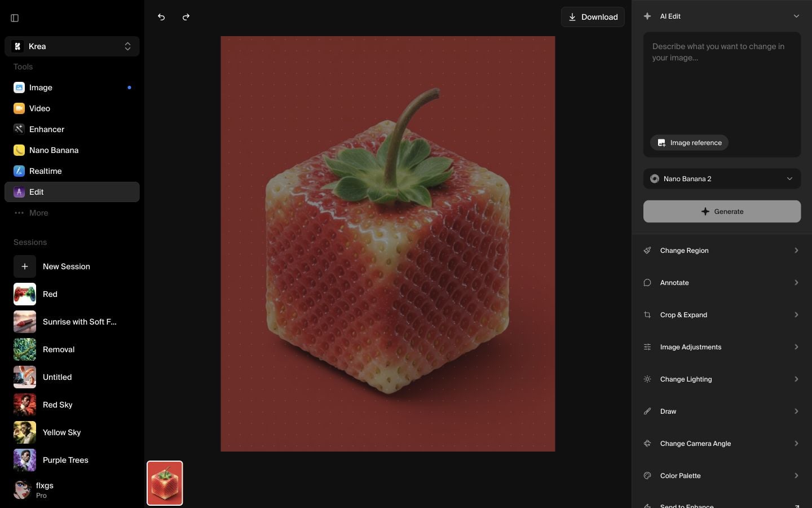The image size is (812, 508).
Task: Select the Edit tool icon
Action: pos(19,192)
